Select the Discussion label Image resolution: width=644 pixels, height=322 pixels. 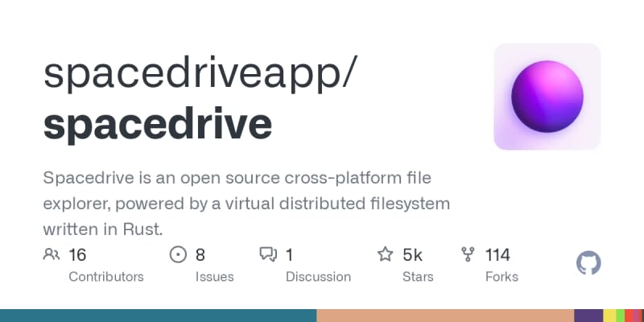pyautogui.click(x=318, y=277)
